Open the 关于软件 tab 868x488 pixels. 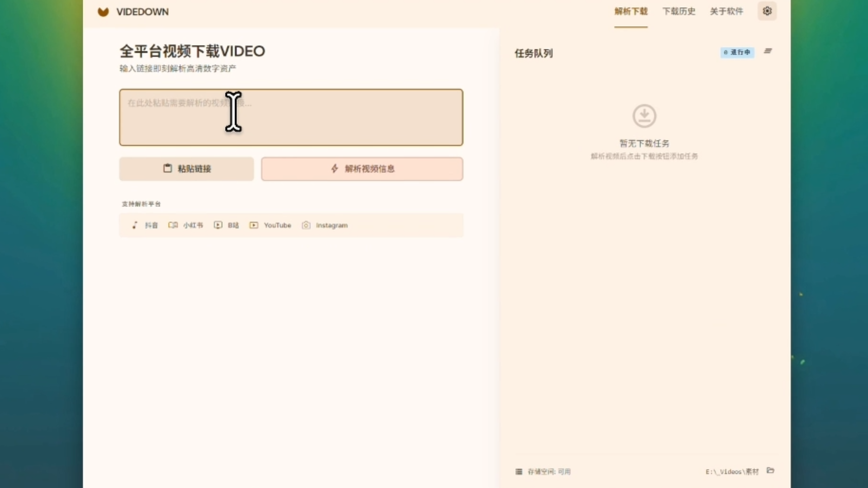[x=726, y=11]
